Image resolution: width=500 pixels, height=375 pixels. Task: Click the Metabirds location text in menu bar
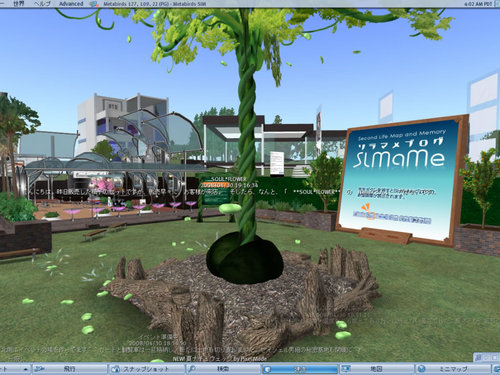coord(155,4)
